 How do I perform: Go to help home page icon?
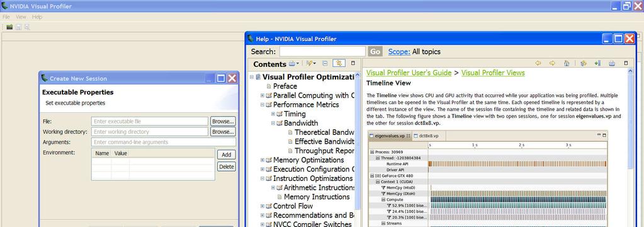coord(567,63)
